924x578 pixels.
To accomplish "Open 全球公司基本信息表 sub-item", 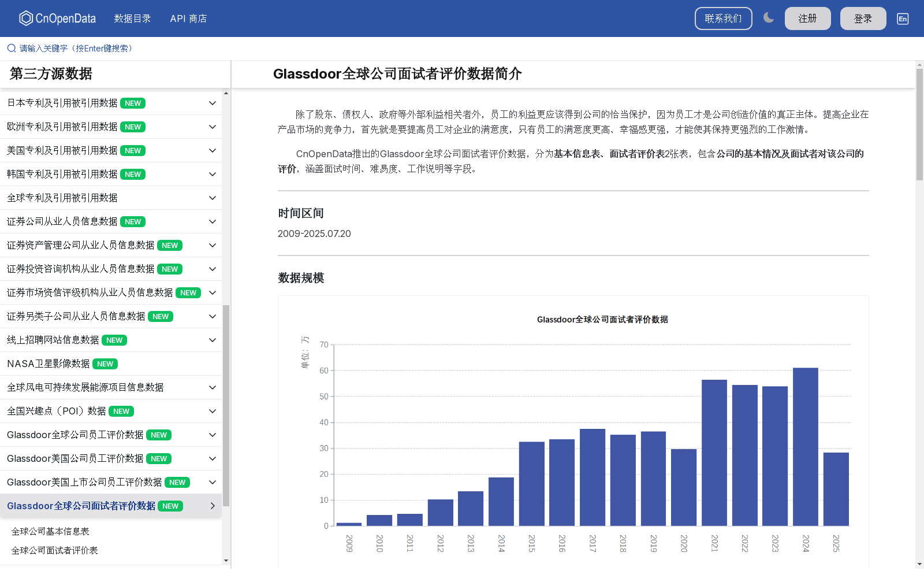I will pos(50,531).
